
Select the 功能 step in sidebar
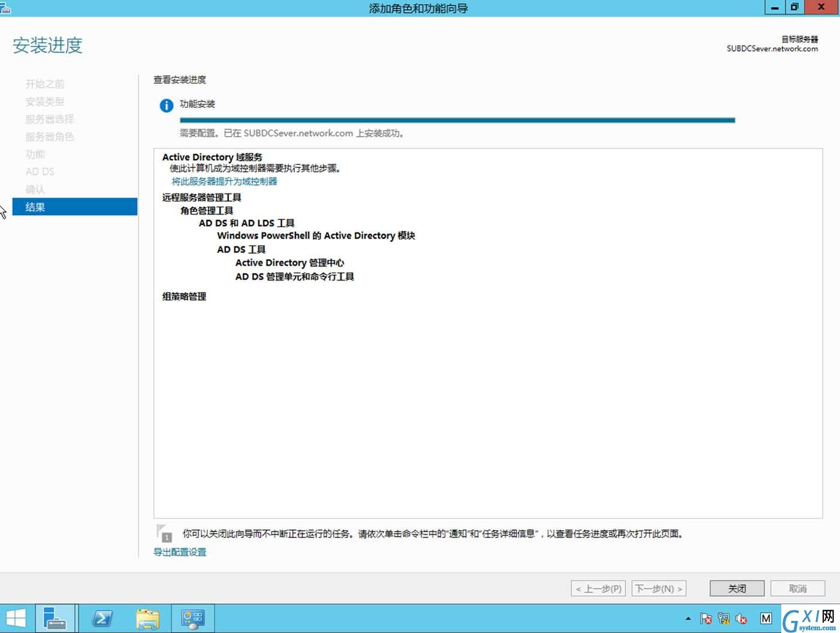(35, 154)
